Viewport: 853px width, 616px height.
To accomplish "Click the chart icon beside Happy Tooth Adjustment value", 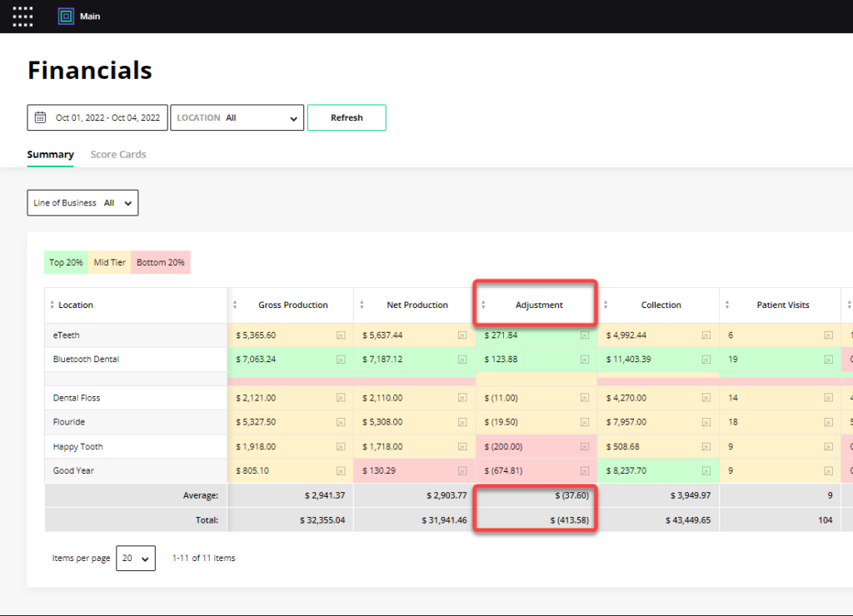I will tap(583, 446).
